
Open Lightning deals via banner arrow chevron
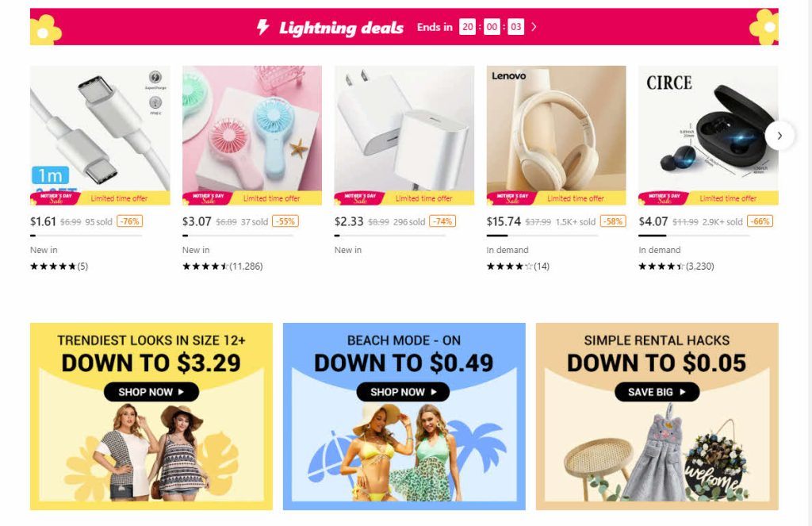point(534,27)
